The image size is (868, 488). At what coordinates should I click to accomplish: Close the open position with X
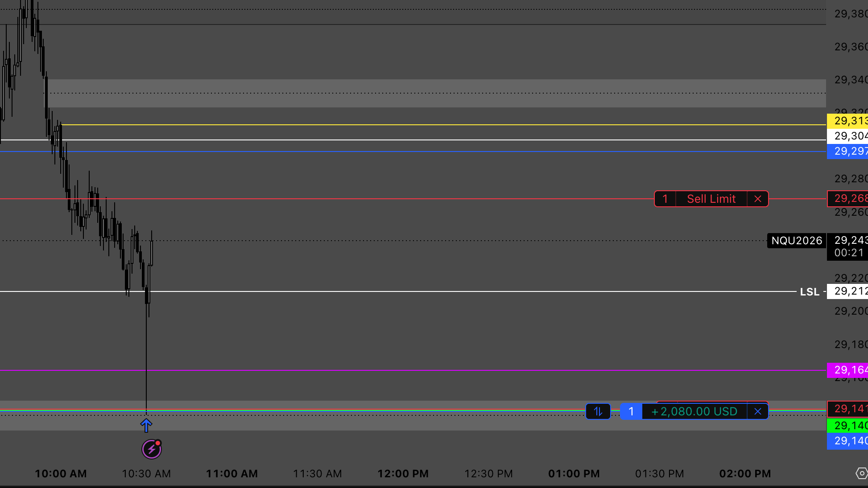[758, 411]
